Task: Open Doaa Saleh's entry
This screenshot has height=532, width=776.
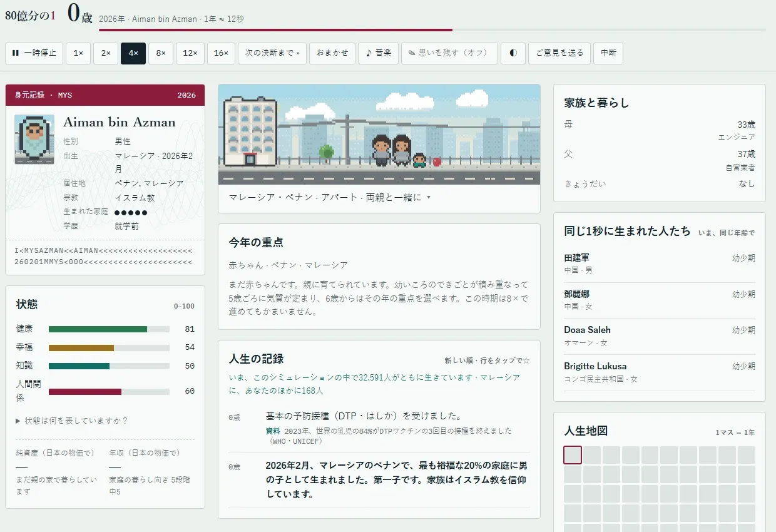Action: [660, 336]
